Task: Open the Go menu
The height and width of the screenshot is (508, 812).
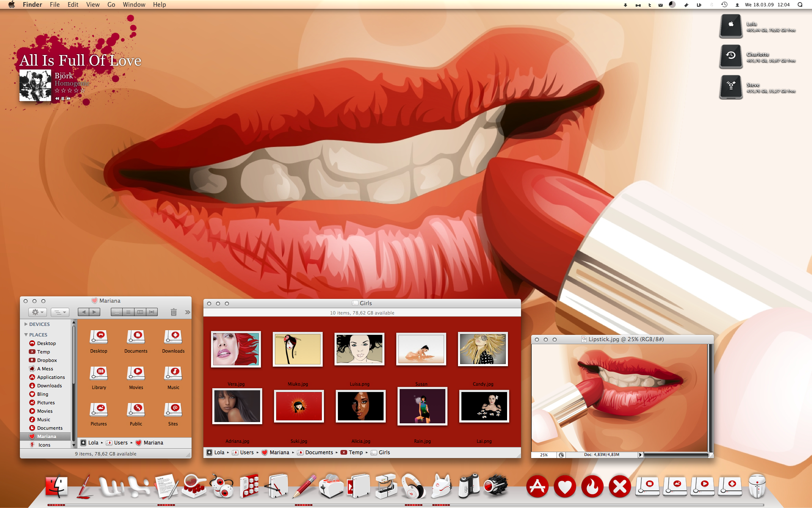Action: click(111, 5)
